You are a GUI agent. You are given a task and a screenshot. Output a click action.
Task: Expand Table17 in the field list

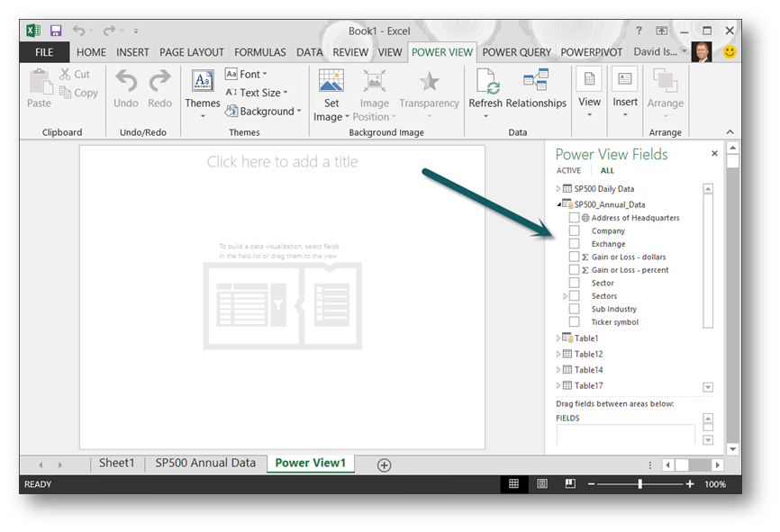558,385
